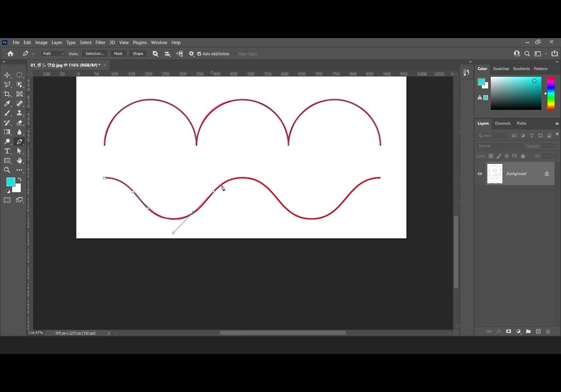Open Path Operations in options bar

(155, 53)
